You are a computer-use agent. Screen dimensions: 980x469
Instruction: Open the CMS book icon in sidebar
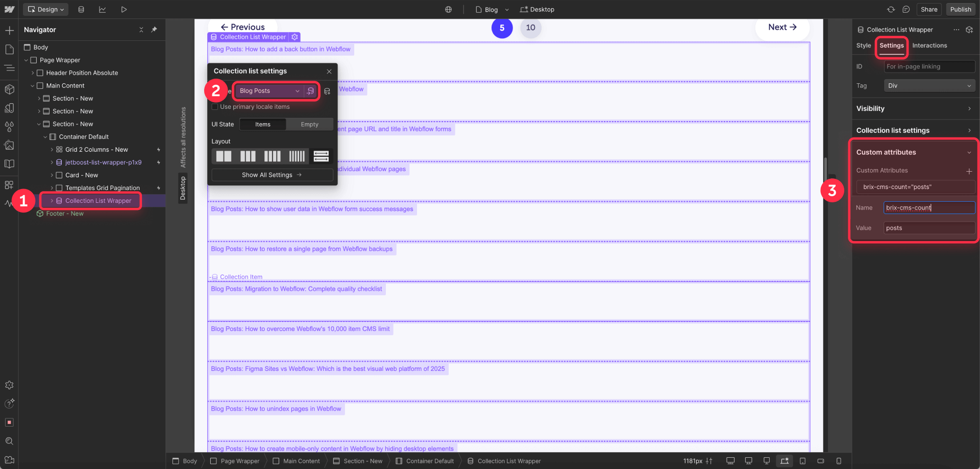(x=9, y=164)
